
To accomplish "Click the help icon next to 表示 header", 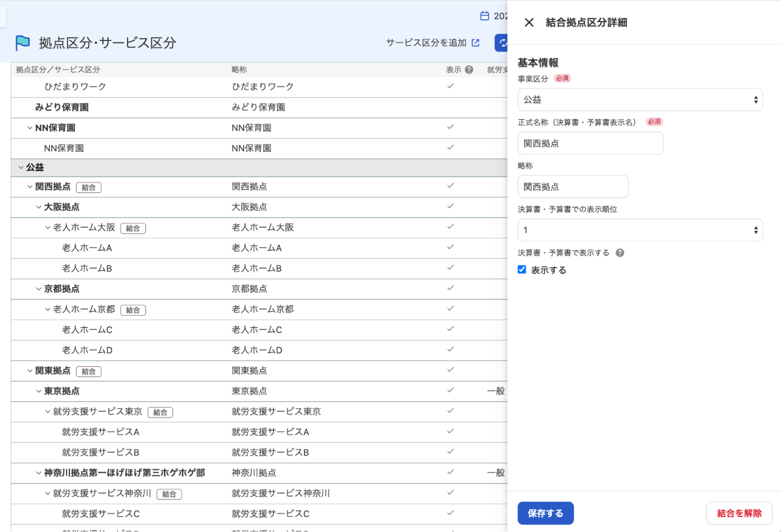I will 469,70.
